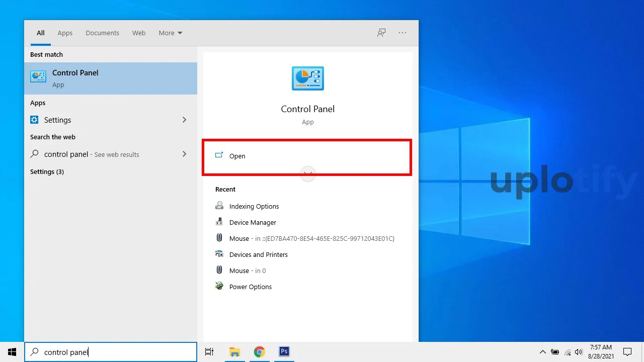
Task: Click the Windows Start button
Action: coord(12,352)
